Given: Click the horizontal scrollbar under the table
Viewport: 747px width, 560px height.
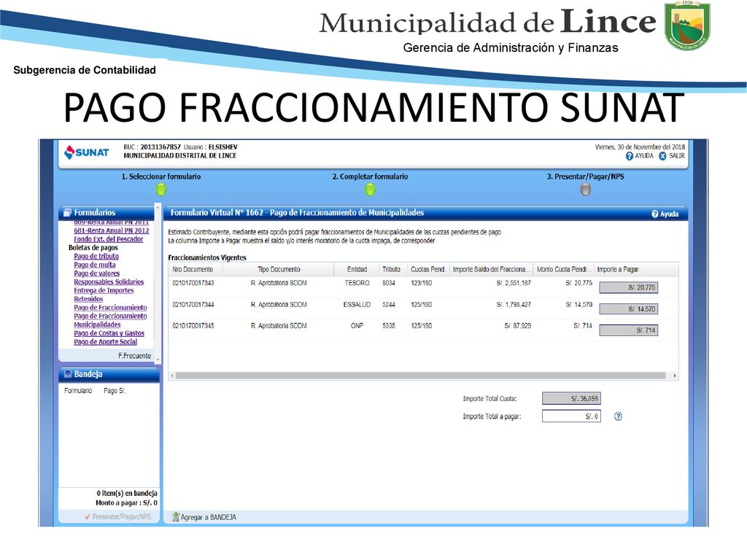Looking at the screenshot, I should click(x=420, y=376).
